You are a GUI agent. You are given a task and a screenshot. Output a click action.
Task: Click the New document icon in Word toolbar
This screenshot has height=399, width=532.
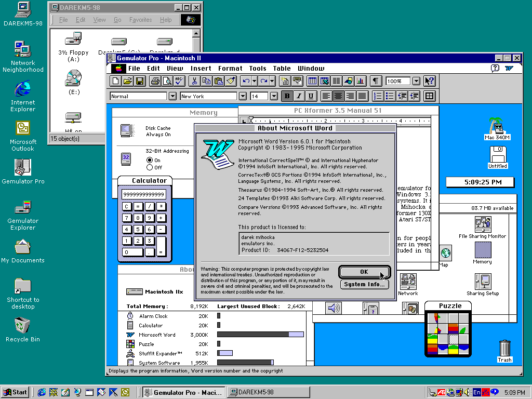(115, 81)
